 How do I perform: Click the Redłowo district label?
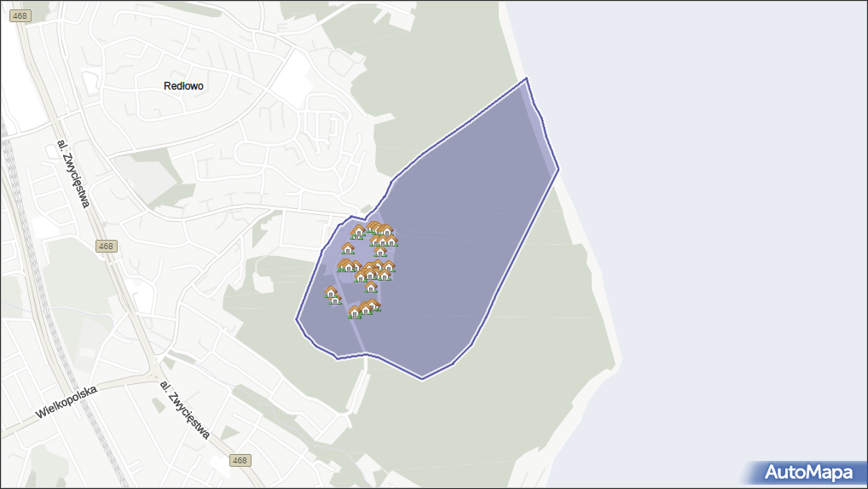(x=184, y=86)
